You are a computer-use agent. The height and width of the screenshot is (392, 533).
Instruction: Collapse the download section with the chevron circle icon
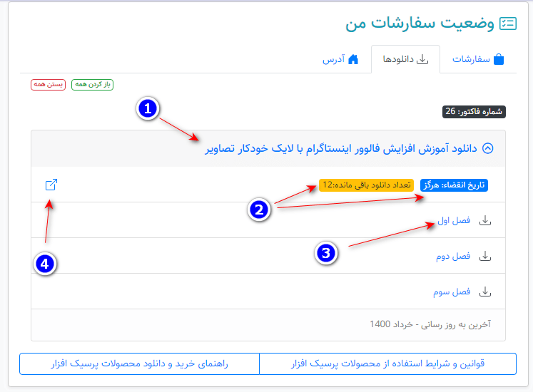488,148
